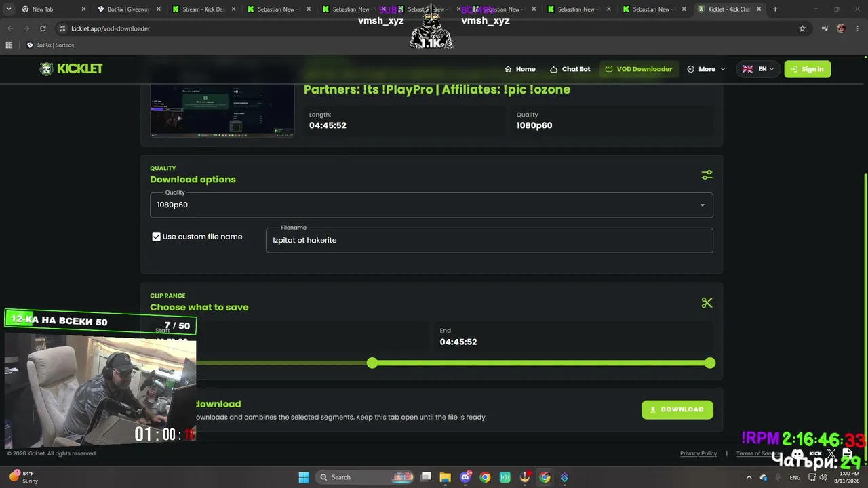868x488 pixels.
Task: Open the BotRix Sorteos bookmark
Action: point(50,45)
